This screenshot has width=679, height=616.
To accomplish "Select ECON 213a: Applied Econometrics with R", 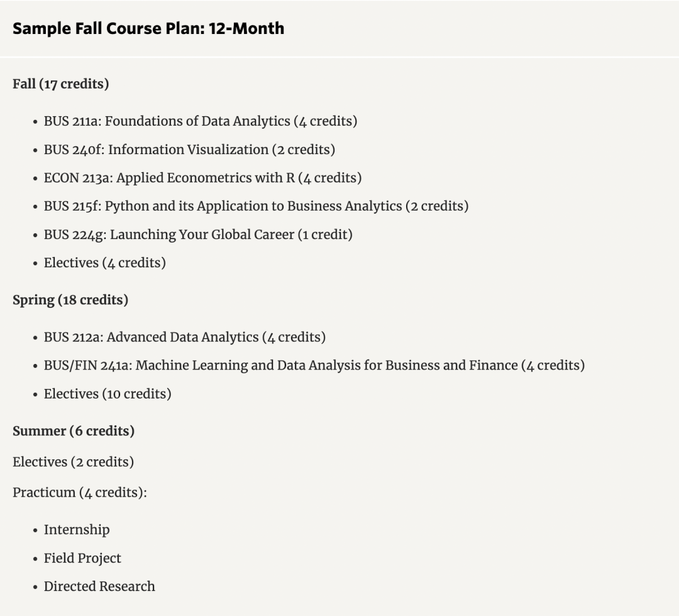I will pos(202,178).
